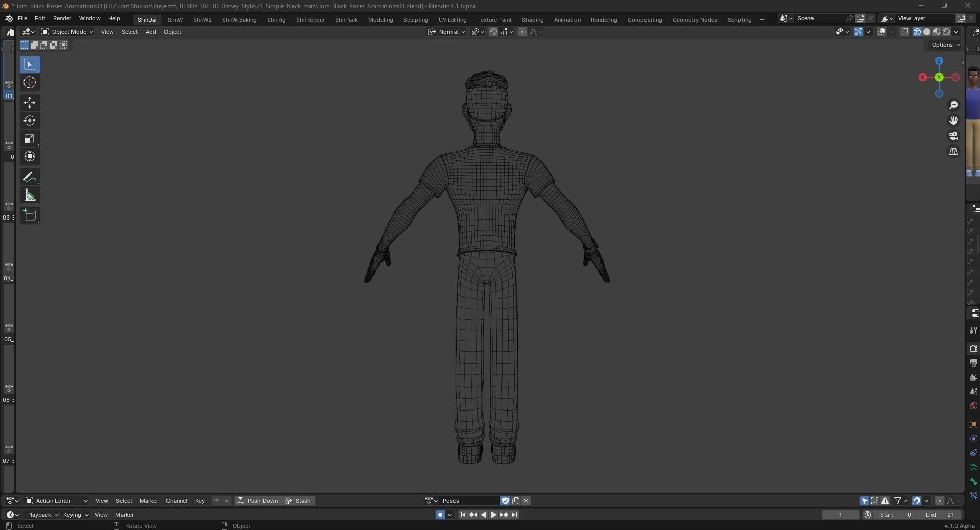Select the Annotate pencil tool
Viewport: 980px width, 530px height.
tap(30, 177)
